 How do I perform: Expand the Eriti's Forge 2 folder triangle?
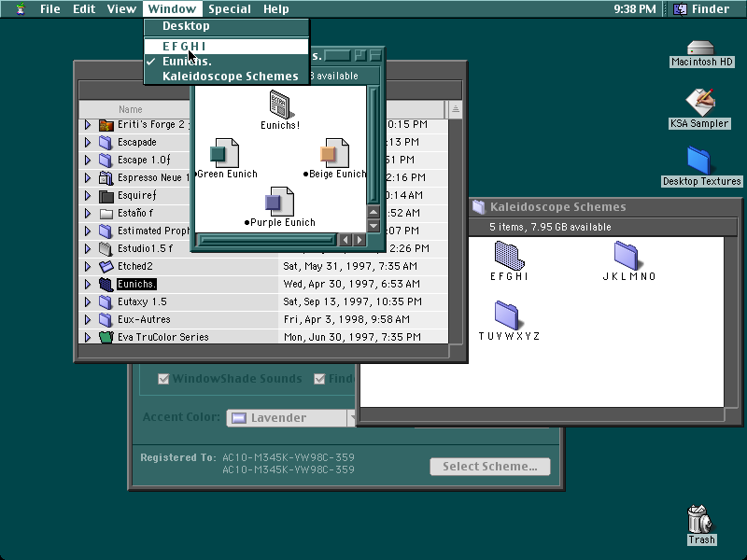pos(88,125)
